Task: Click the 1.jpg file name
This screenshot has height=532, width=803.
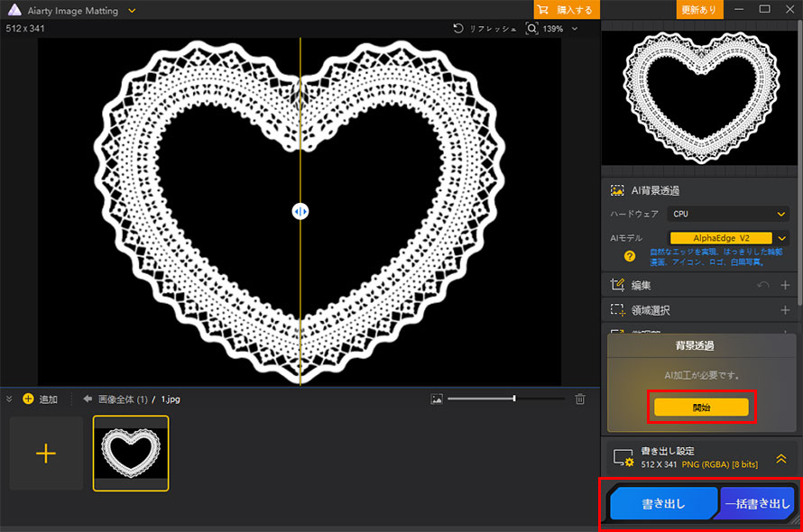Action: (x=171, y=399)
